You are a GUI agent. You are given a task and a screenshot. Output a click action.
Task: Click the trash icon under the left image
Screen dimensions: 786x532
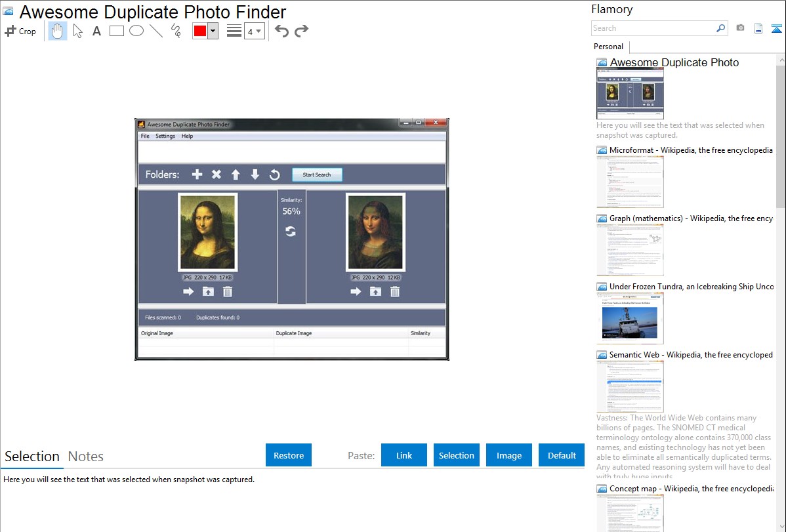click(x=228, y=291)
